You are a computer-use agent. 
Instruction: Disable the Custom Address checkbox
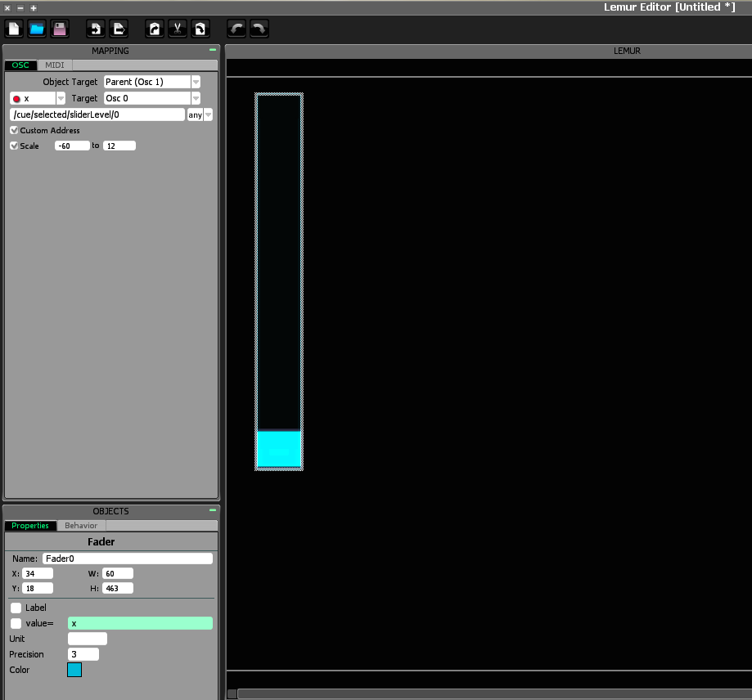click(14, 130)
